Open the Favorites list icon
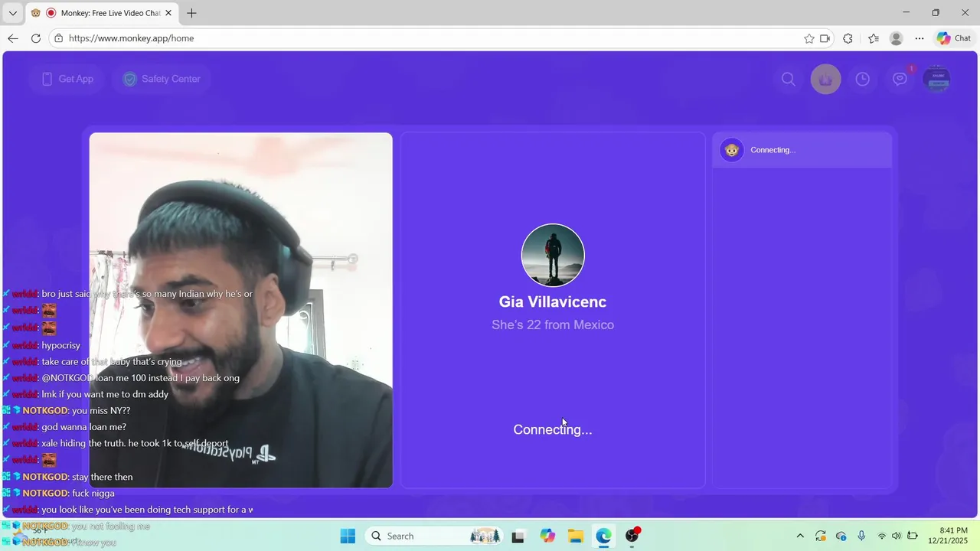The image size is (980, 551). pyautogui.click(x=874, y=38)
